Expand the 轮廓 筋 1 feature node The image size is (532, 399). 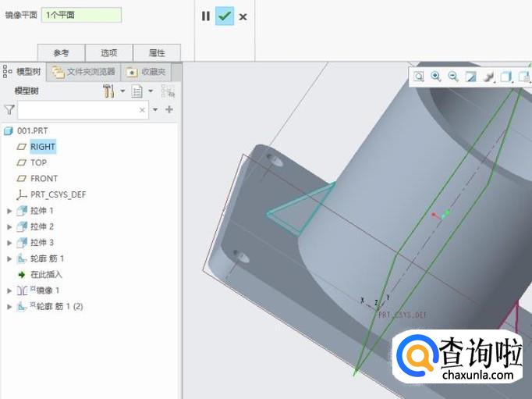tap(9, 258)
